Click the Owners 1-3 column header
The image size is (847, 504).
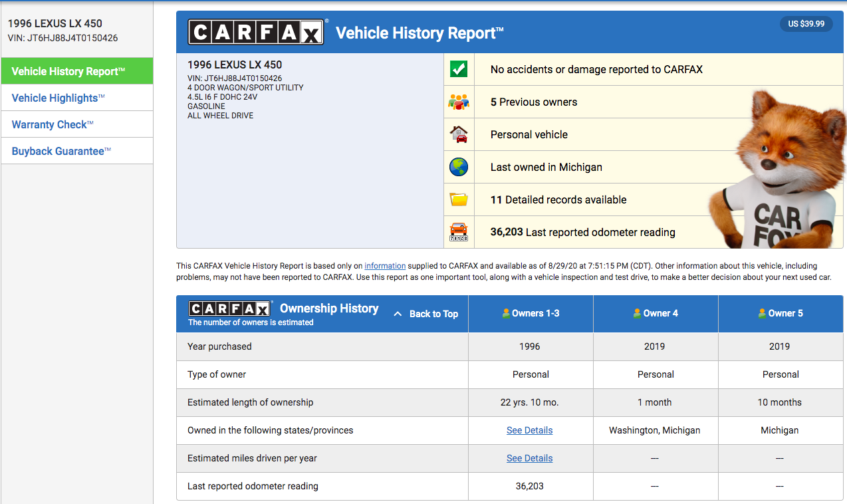[531, 314]
